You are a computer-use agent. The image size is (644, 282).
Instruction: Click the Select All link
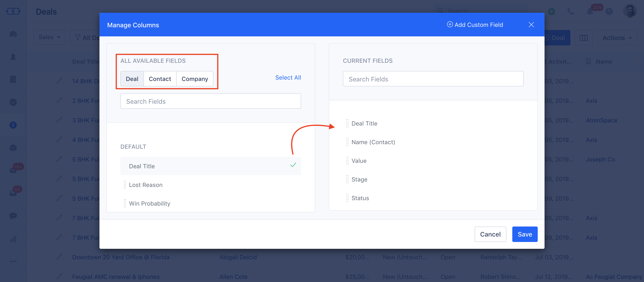click(x=288, y=78)
